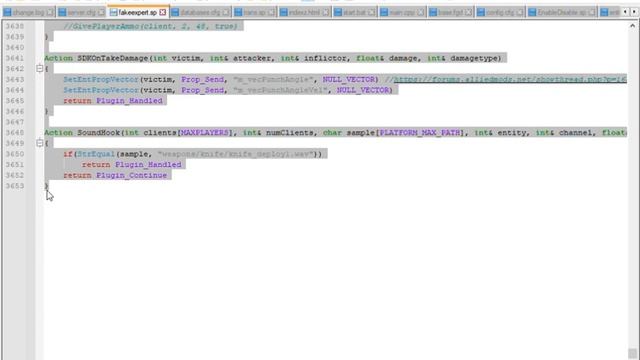Click line number 3648 in the margin
This screenshot has width=640, height=360.
click(x=15, y=133)
